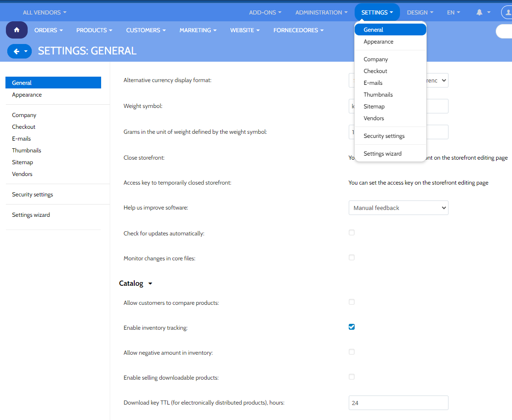Open the ADMINISTRATION menu
Image resolution: width=512 pixels, height=420 pixels.
(321, 12)
